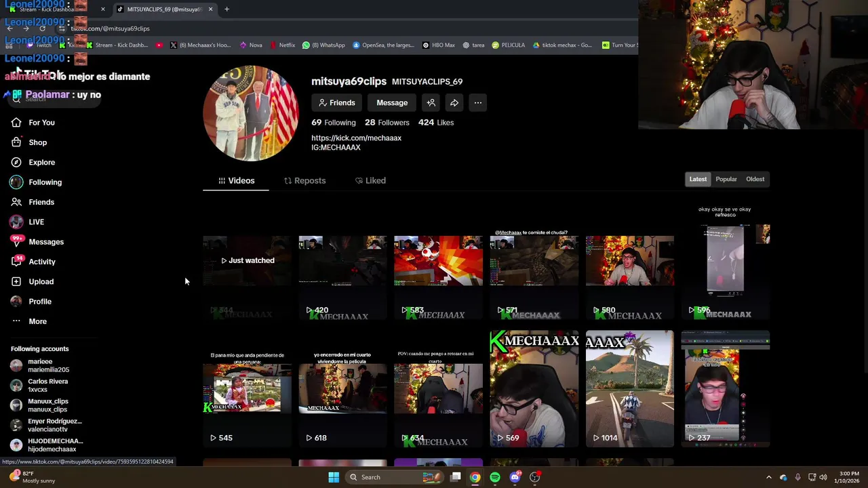Click the Message button

(x=392, y=103)
